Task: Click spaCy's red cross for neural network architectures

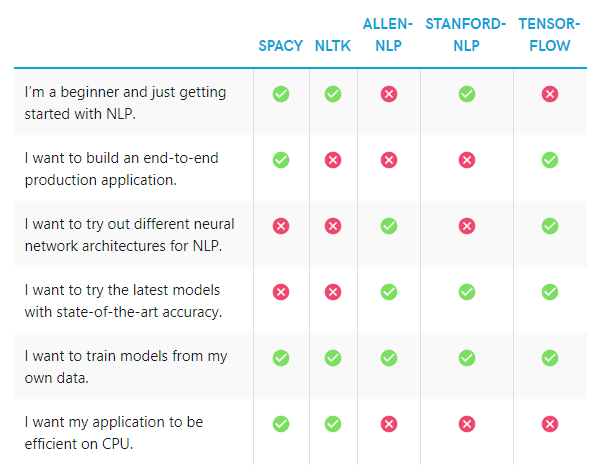Action: (281, 226)
